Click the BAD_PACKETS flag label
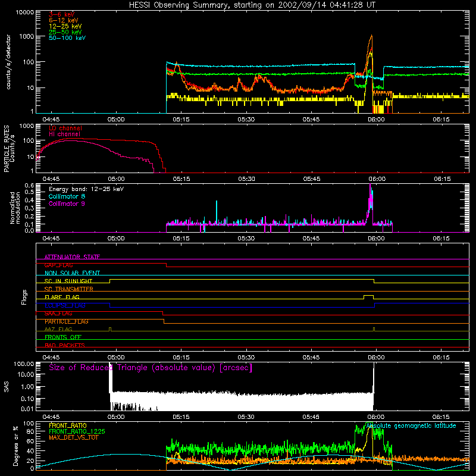This screenshot has height=476, width=476. click(65, 345)
